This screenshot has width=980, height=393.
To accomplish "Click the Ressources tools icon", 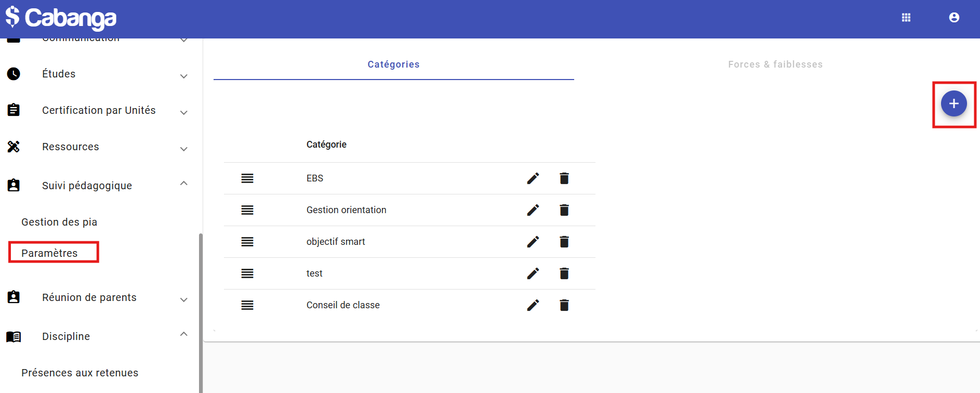I will click(14, 147).
